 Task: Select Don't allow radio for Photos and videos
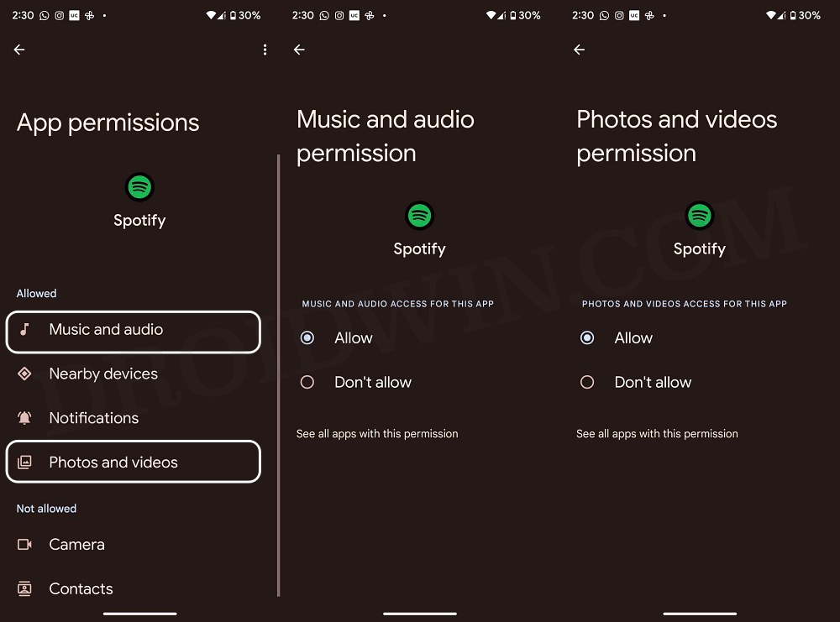click(x=587, y=382)
